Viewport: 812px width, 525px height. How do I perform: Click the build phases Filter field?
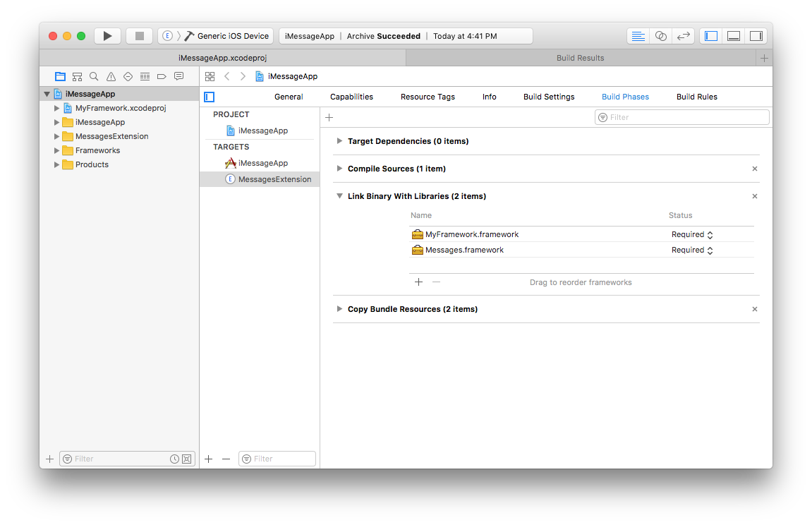pyautogui.click(x=681, y=117)
